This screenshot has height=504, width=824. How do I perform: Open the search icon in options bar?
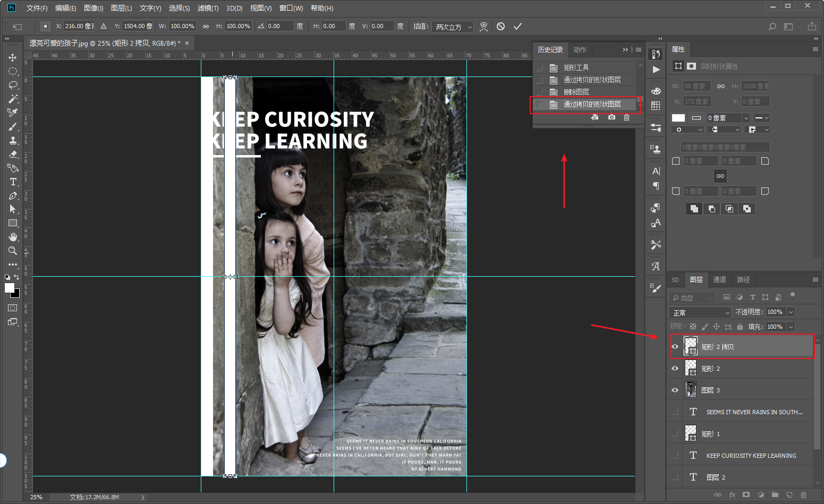[772, 26]
